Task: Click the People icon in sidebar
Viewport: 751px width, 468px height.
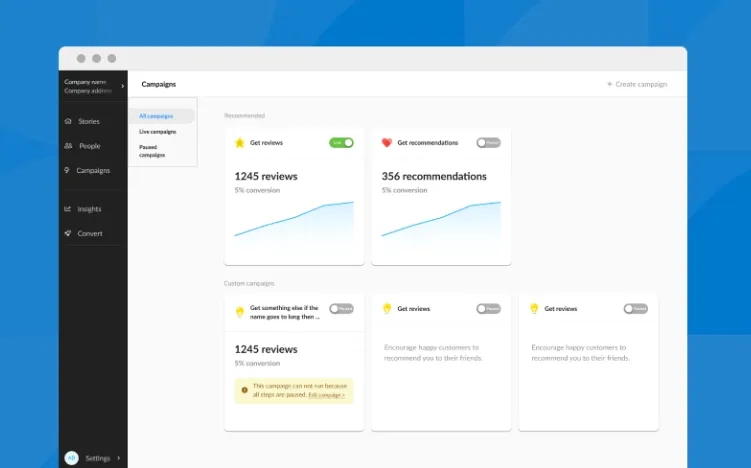Action: tap(68, 146)
